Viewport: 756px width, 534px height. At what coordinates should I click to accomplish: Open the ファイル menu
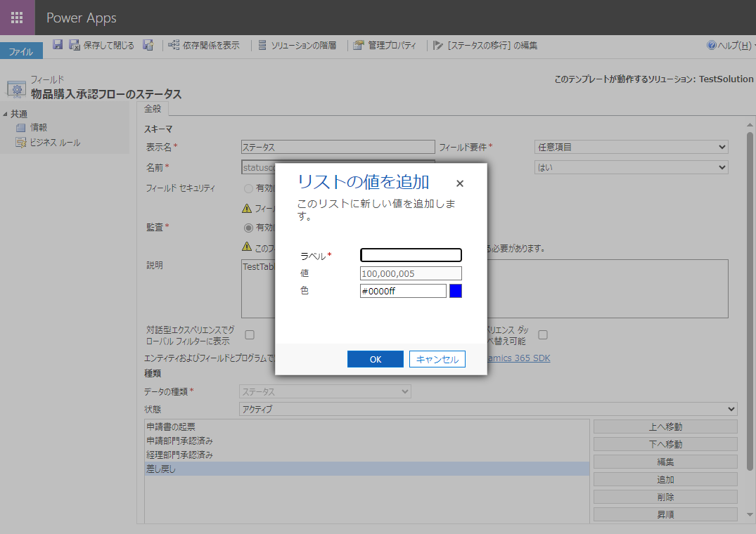[x=21, y=51]
